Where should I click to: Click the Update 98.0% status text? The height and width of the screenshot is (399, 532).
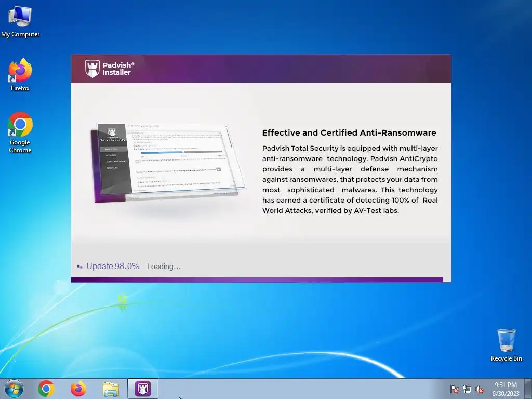[113, 267]
